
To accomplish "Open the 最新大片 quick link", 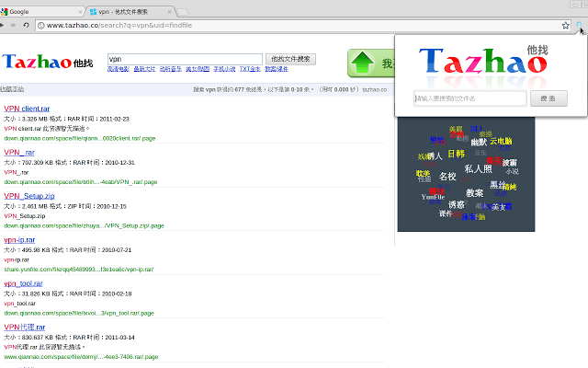I will 144,69.
